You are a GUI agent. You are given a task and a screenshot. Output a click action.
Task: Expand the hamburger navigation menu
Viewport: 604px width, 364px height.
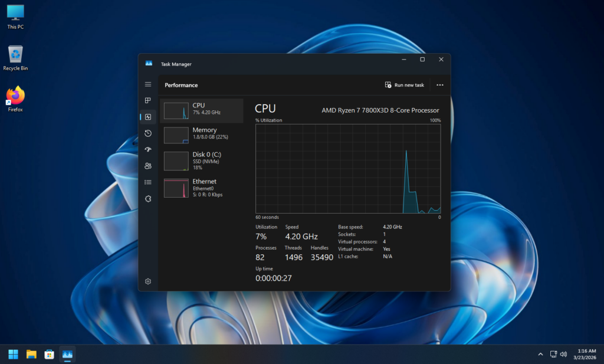click(x=148, y=84)
